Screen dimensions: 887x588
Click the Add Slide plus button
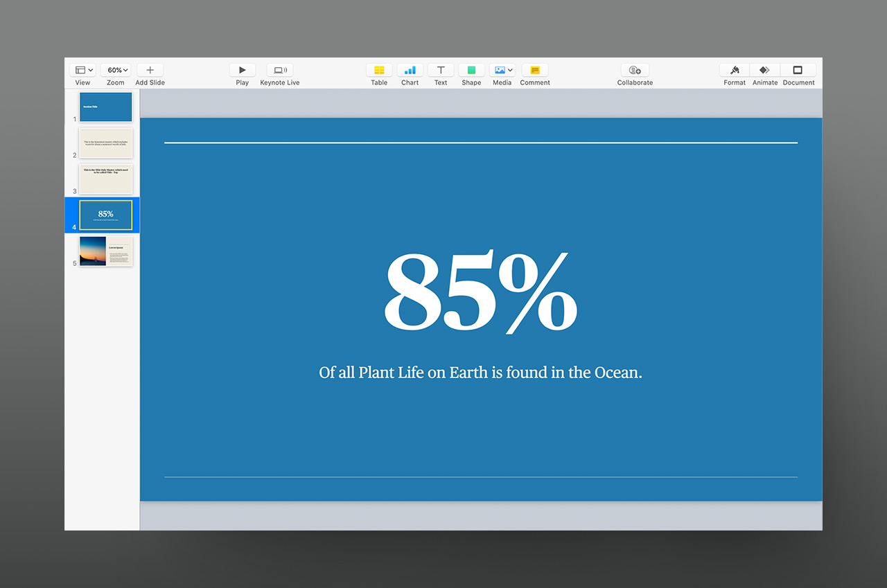[150, 70]
